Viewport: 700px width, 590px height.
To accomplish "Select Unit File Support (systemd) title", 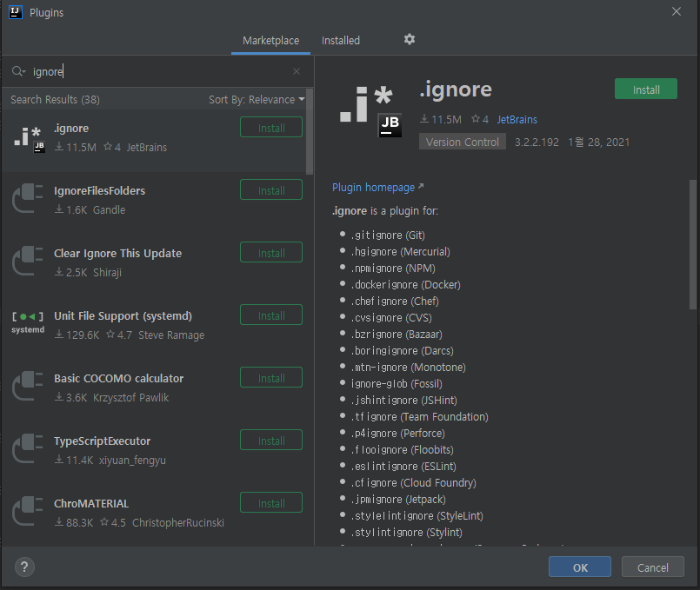I will [123, 315].
